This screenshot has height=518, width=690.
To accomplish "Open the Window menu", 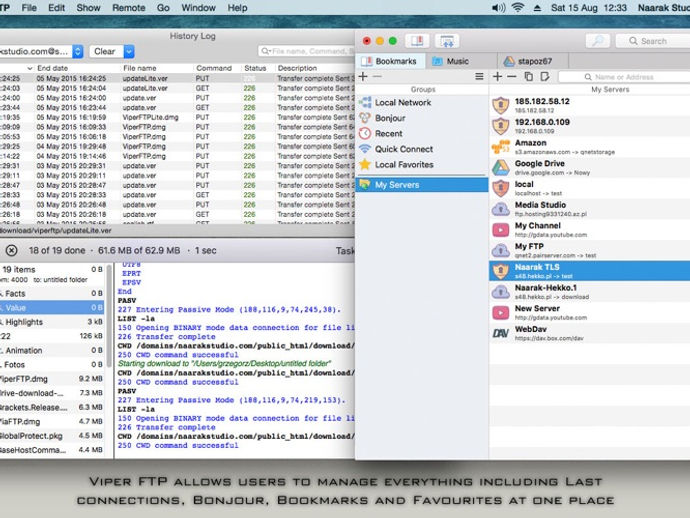I will coord(196,8).
